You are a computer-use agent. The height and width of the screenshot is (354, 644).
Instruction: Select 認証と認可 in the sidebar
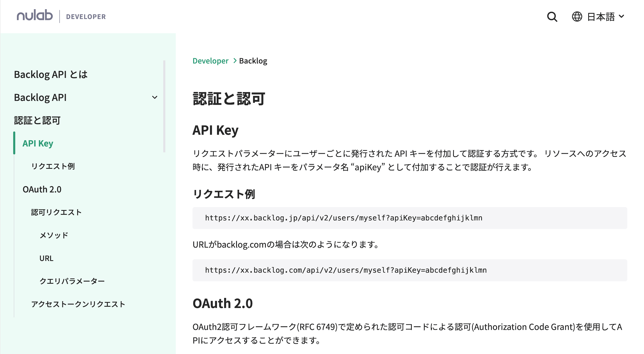(37, 120)
